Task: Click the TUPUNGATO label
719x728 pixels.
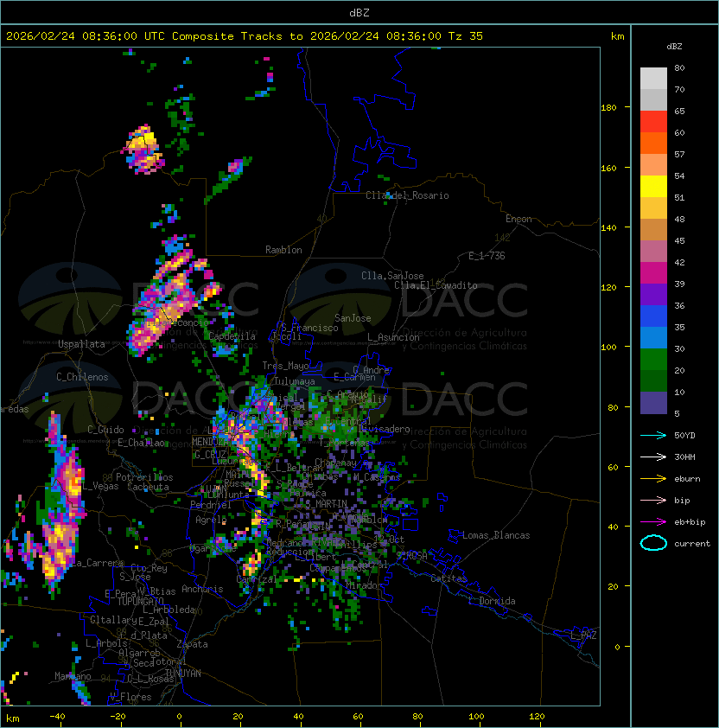Action: pos(140,601)
